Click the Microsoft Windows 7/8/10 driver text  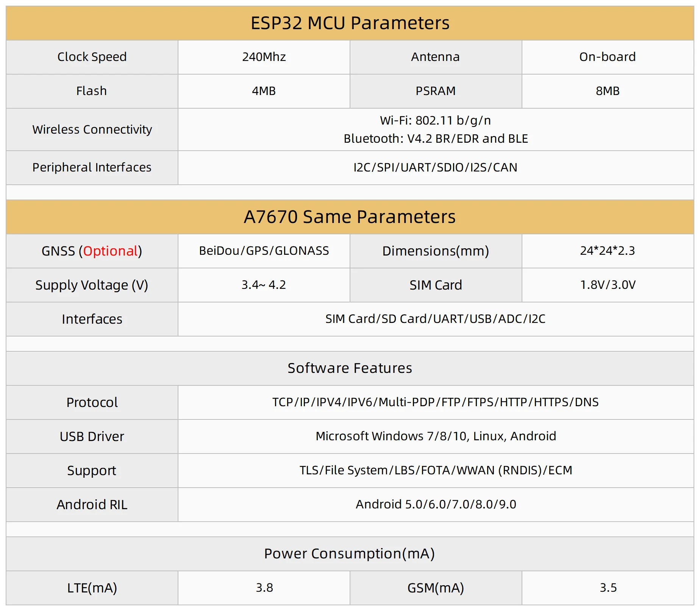[x=436, y=436]
